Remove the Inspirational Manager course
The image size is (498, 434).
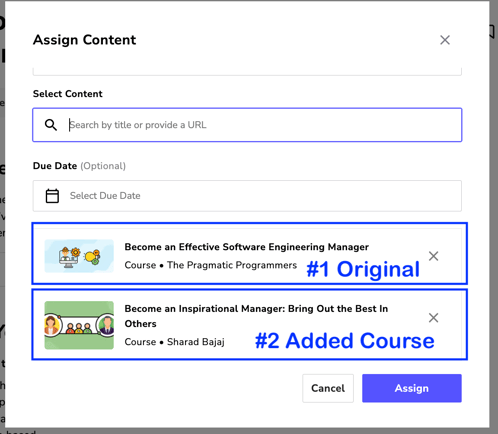(433, 318)
